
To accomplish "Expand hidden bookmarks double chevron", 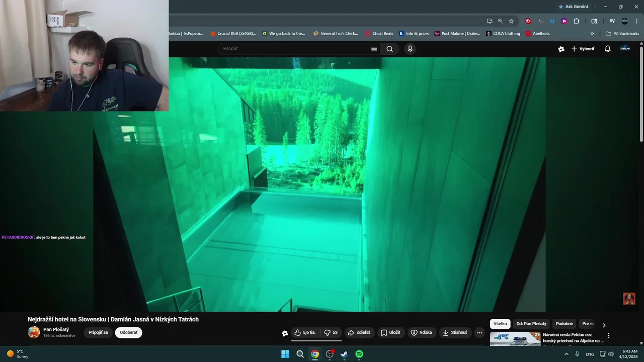I will 592,34.
